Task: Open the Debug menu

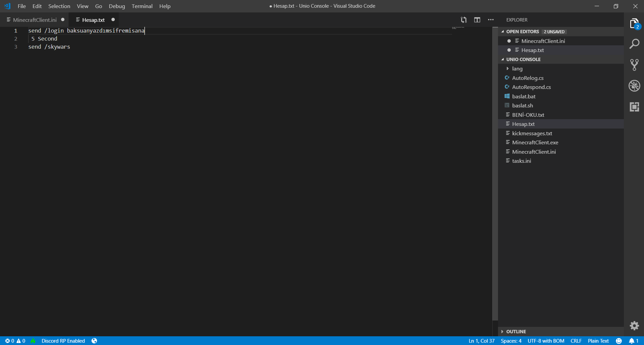Action: [117, 6]
